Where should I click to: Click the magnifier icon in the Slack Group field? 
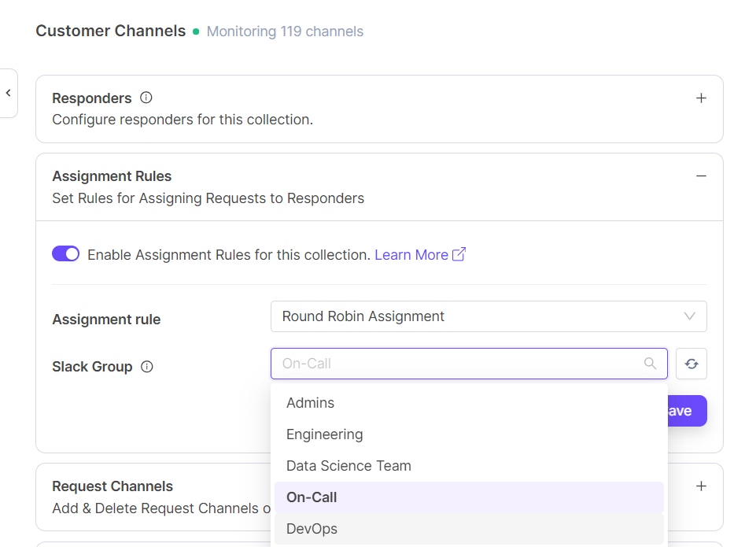[x=650, y=364]
